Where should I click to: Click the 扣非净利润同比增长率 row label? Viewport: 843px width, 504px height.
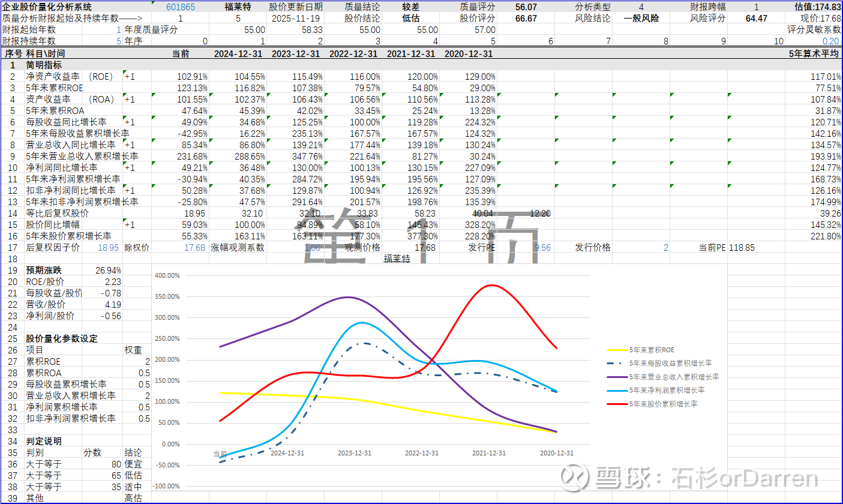click(x=71, y=190)
